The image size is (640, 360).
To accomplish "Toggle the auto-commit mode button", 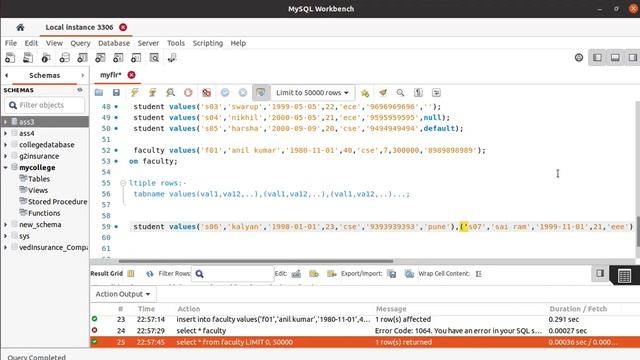I will click(x=261, y=93).
